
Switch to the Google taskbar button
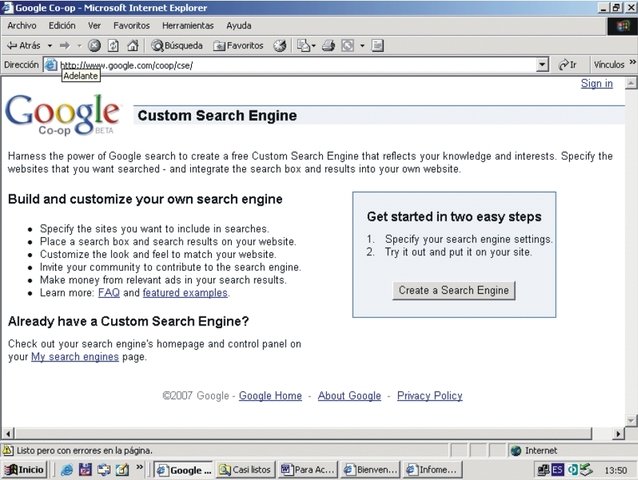(x=183, y=470)
